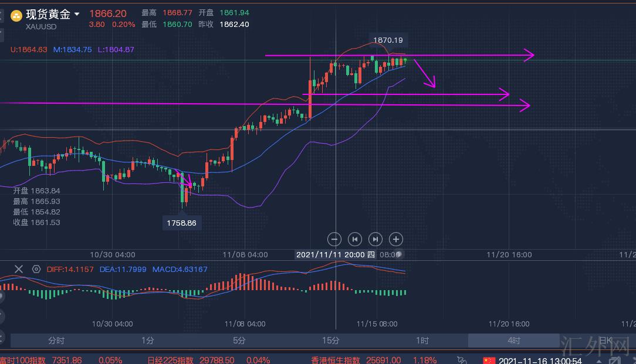Screen dimensions: 636x364
Task: Switch to the 日K timeframe tab
Action: coord(605,341)
